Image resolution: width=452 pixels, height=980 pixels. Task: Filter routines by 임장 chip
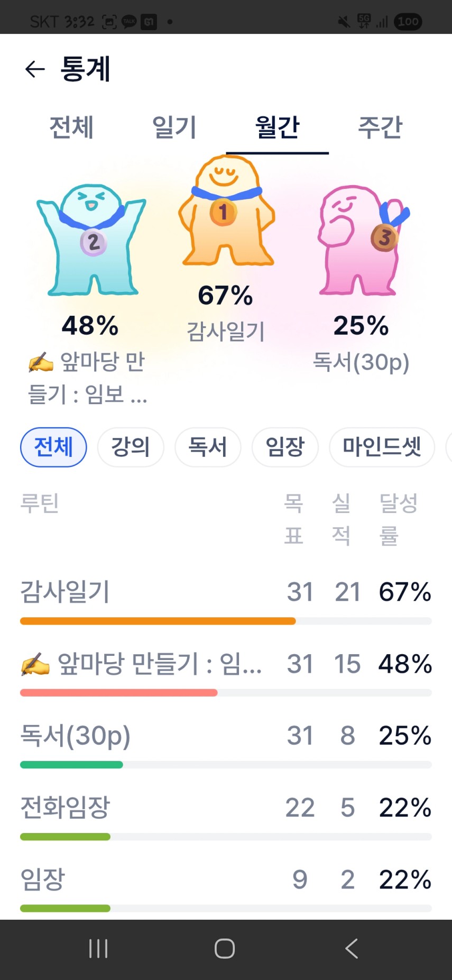pyautogui.click(x=285, y=447)
